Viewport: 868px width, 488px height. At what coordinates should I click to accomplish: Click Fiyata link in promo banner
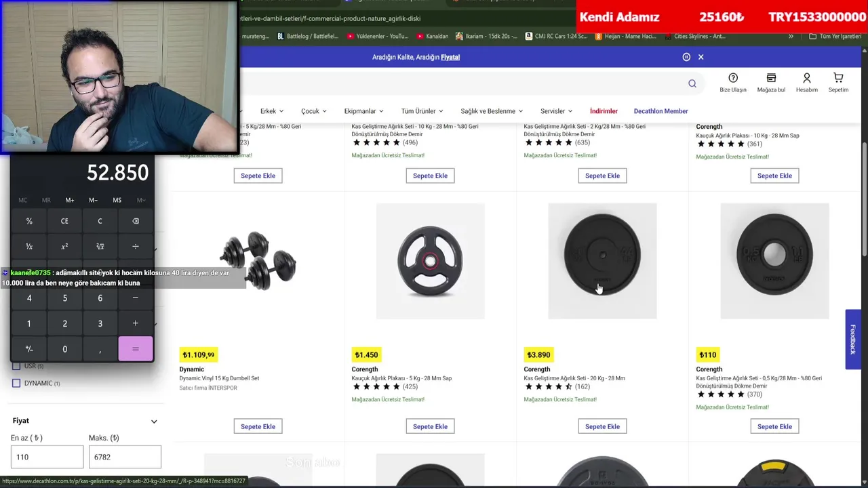click(x=450, y=57)
